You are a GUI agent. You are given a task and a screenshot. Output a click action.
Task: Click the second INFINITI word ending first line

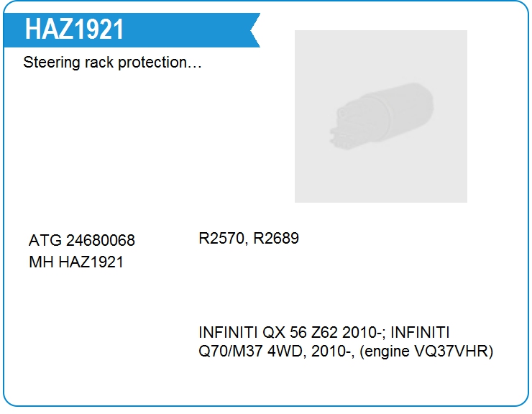coord(420,333)
